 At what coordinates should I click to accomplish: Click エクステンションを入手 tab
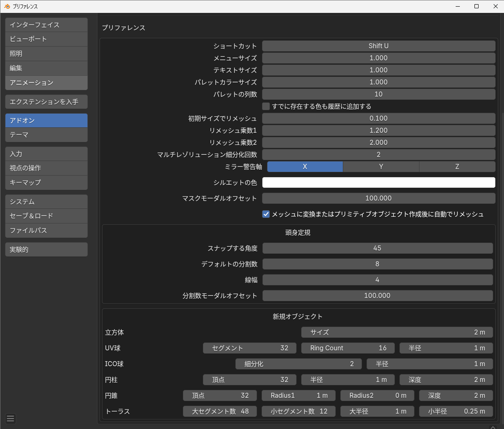click(46, 102)
